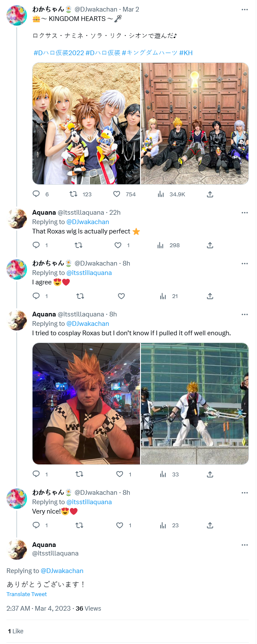The width and height of the screenshot is (257, 644).
Task: Like the "I agree" reply
Action: 121,296
